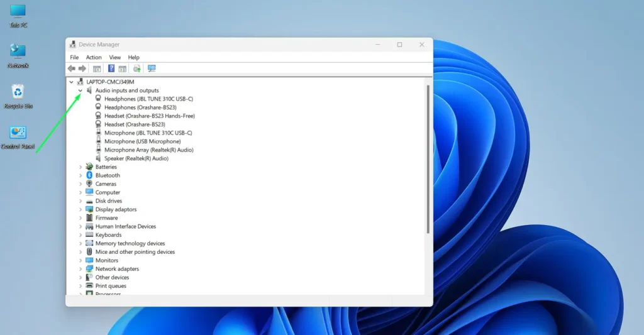Click the Forward arrow toolbar icon
The width and height of the screenshot is (644, 335).
82,69
